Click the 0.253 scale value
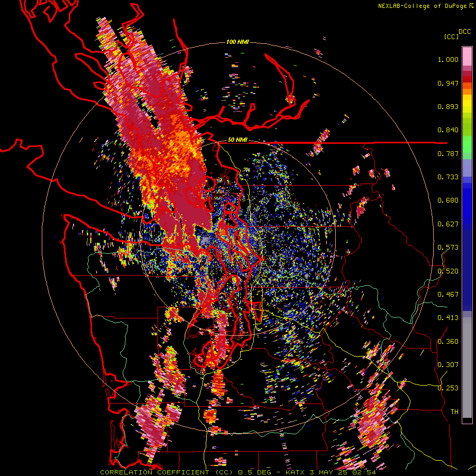Image resolution: width=476 pixels, height=476 pixels. click(448, 388)
